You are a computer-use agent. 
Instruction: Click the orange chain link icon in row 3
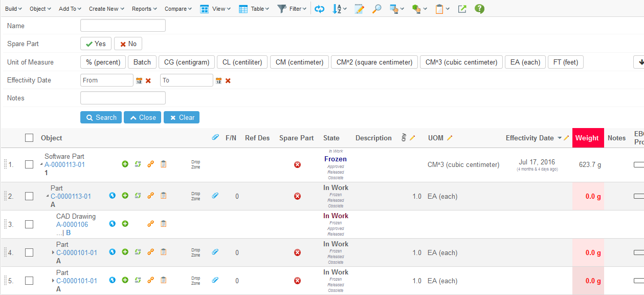pos(150,224)
